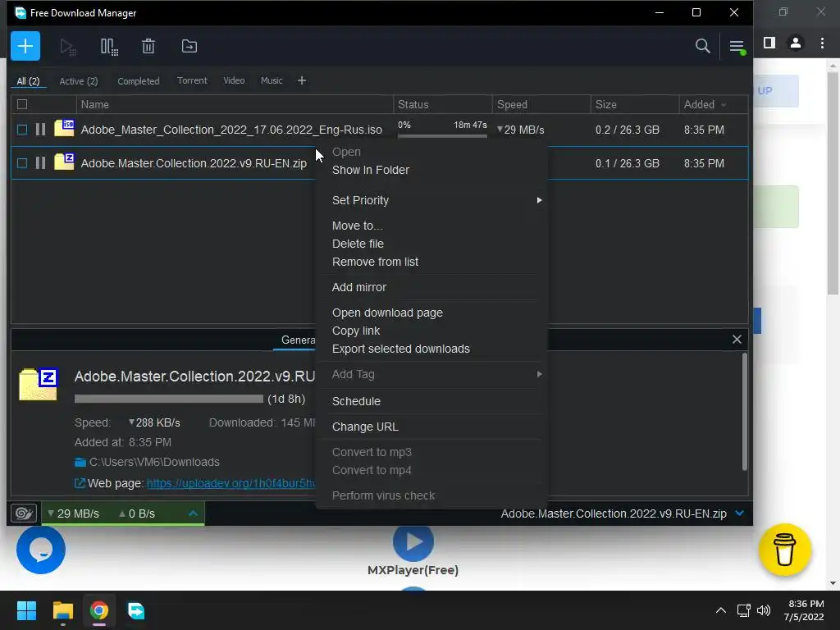Click the move to folder toolbar icon
Viewport: 840px width, 630px height.
point(189,46)
